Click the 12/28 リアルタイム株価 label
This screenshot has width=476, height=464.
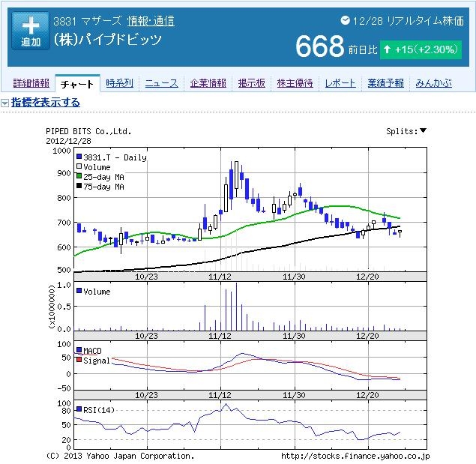click(409, 21)
